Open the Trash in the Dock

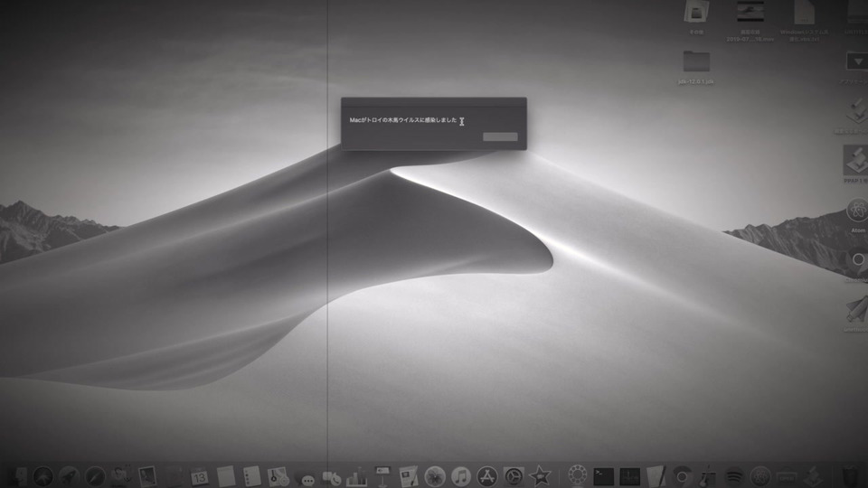pos(852,476)
